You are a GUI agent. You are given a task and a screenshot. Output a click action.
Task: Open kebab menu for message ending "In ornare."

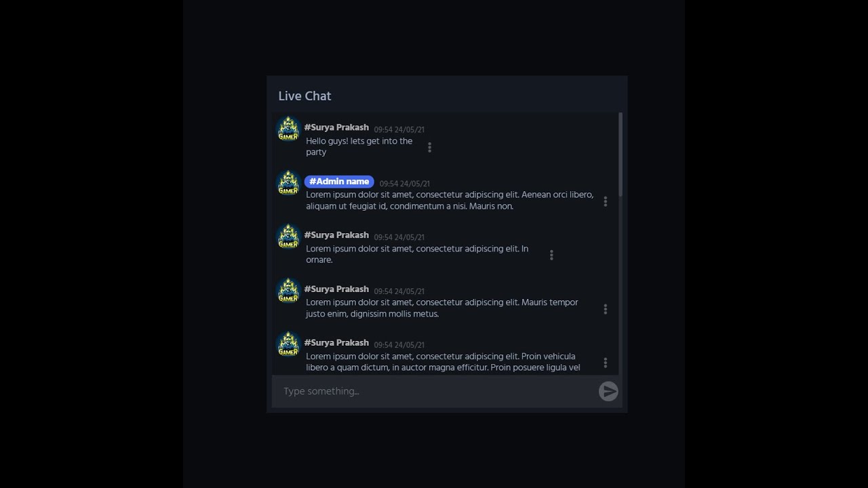[x=551, y=255]
